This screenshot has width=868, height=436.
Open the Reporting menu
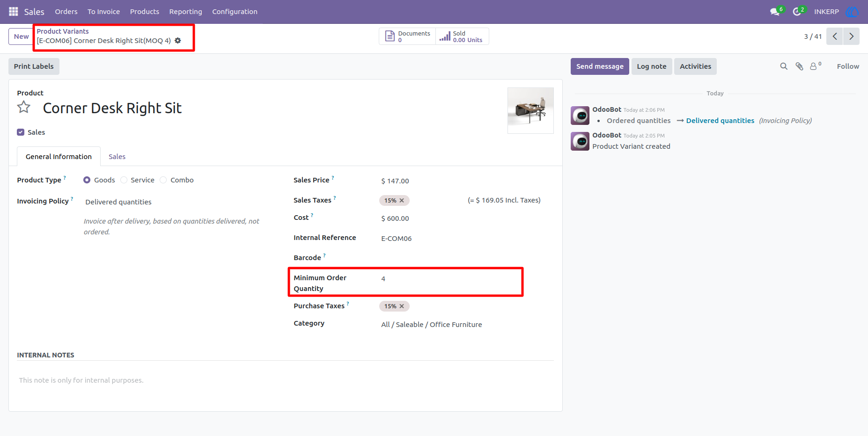[x=185, y=12]
